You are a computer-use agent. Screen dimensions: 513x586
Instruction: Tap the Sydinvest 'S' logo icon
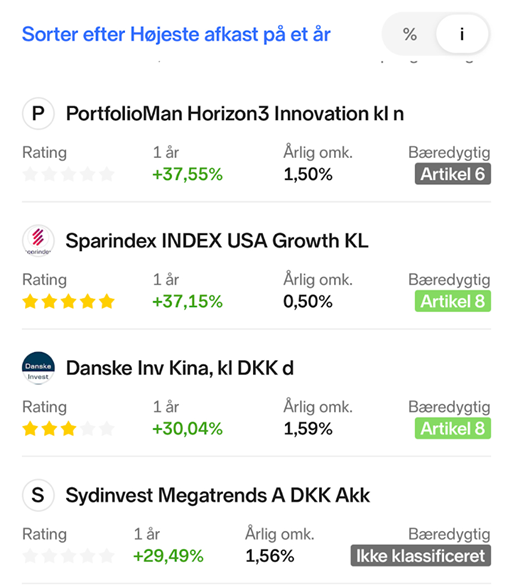38,495
